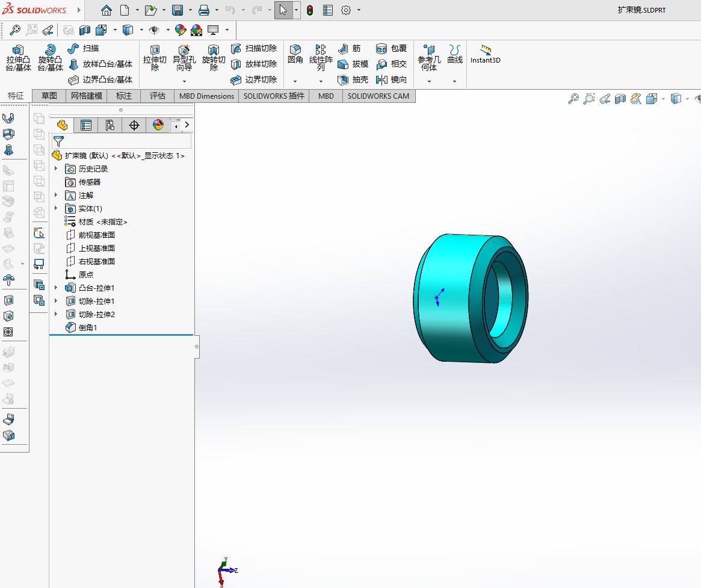Switch to the 草图 (Sketch) tab

coord(49,96)
